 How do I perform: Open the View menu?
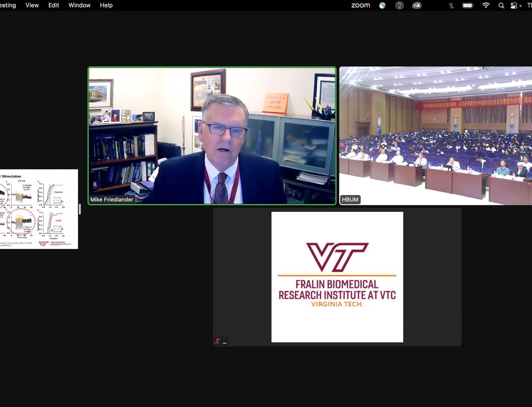point(32,5)
